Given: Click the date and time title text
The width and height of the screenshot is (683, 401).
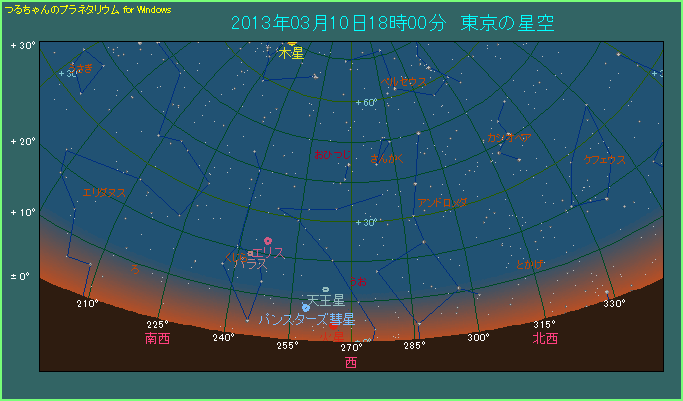Looking at the screenshot, I should [x=392, y=23].
